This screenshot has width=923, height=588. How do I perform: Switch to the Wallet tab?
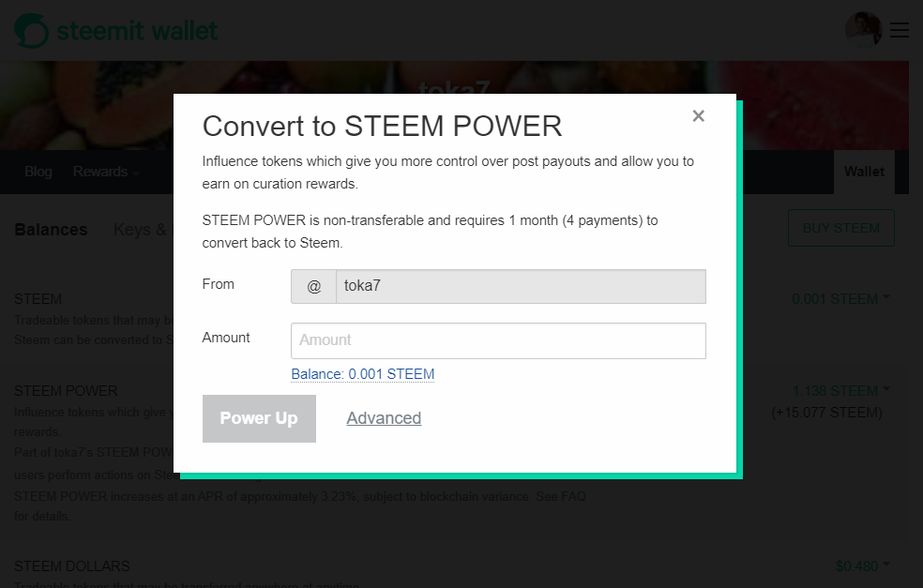(864, 172)
